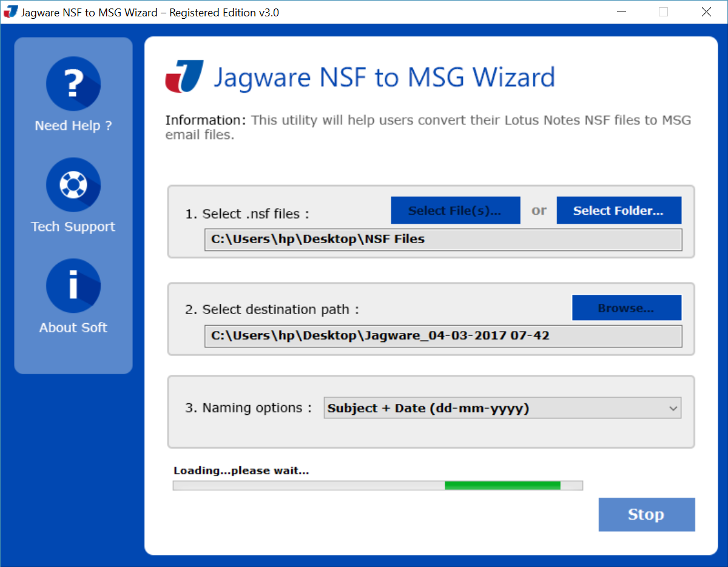The image size is (728, 567).
Task: Click the Select Folder... button
Action: coord(619,210)
